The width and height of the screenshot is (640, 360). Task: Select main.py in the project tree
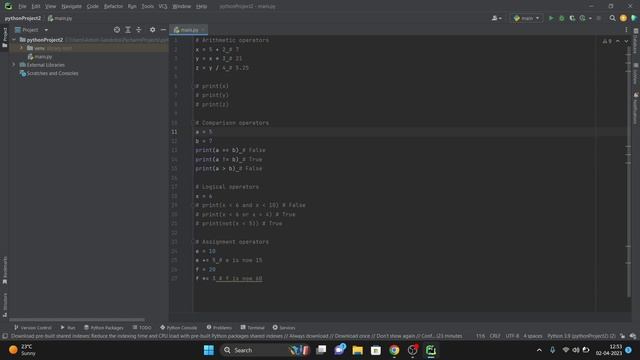click(40, 57)
